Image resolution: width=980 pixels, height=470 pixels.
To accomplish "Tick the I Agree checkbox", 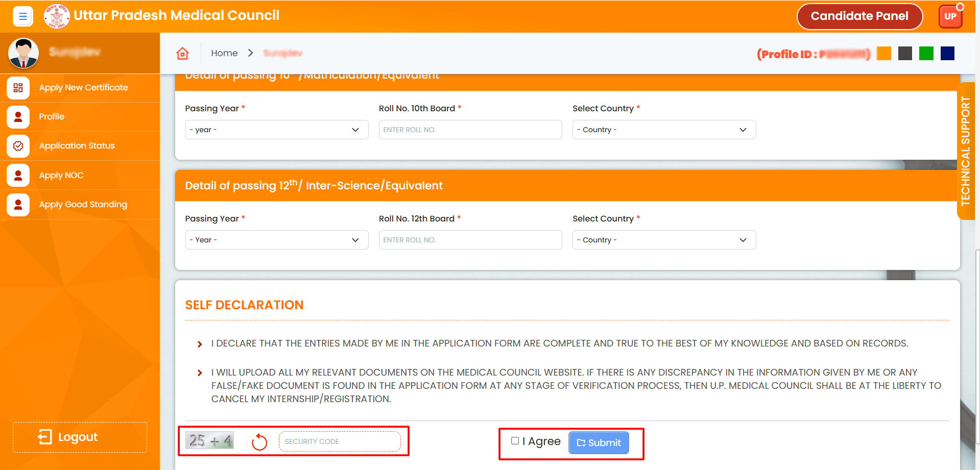I will coord(515,441).
